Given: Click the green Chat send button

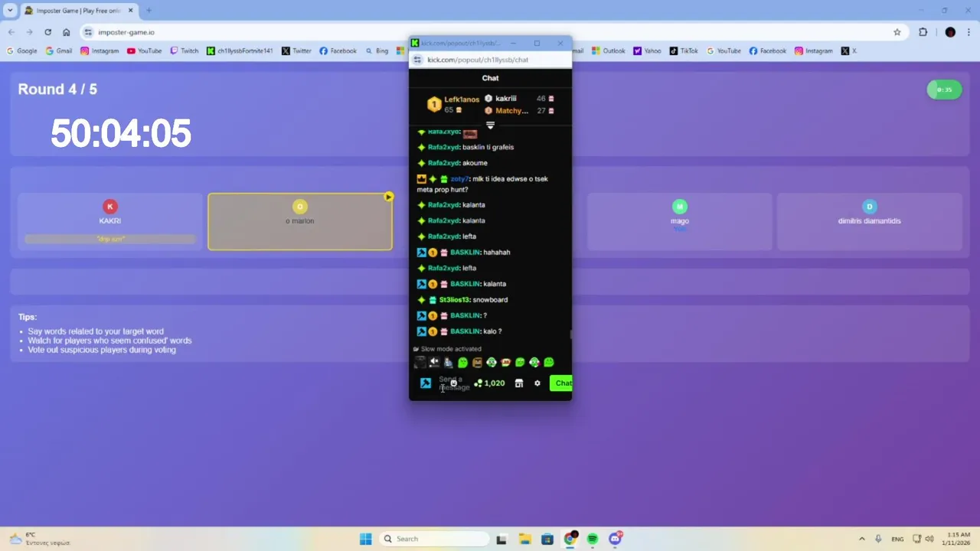Looking at the screenshot, I should coord(562,383).
